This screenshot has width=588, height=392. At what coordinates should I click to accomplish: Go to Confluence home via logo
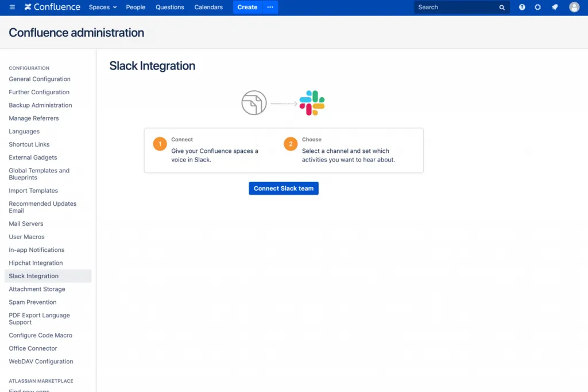52,7
